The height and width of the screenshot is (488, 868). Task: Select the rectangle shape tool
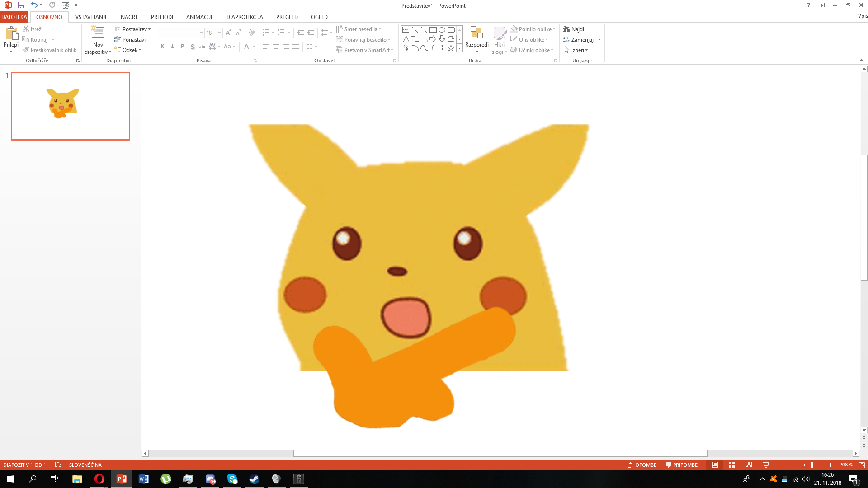click(x=432, y=29)
